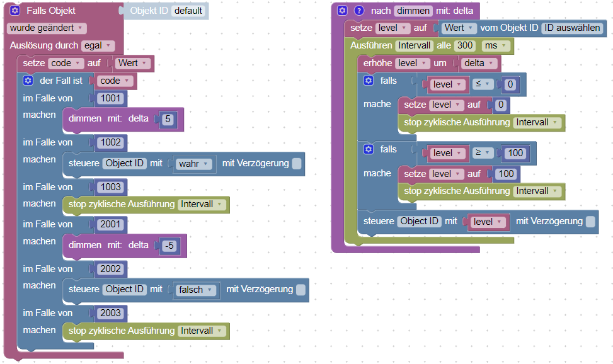Click value 0 in 'level ≤' comparison

point(510,84)
